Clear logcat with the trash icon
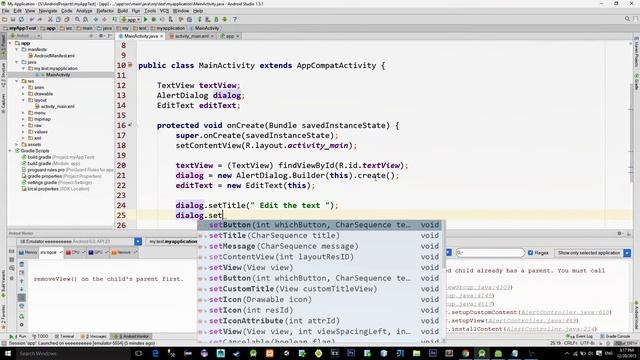Image resolution: width=640 pixels, height=360 pixels. pos(22,264)
